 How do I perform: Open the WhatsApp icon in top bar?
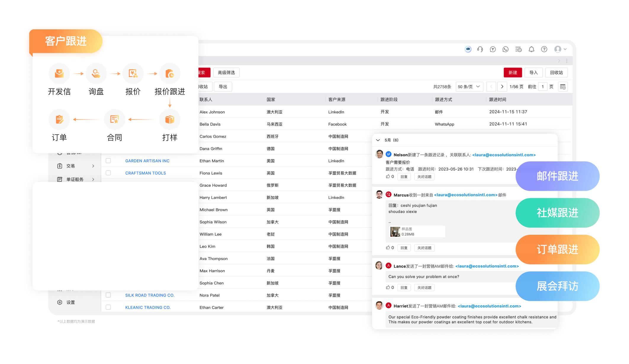pyautogui.click(x=506, y=49)
